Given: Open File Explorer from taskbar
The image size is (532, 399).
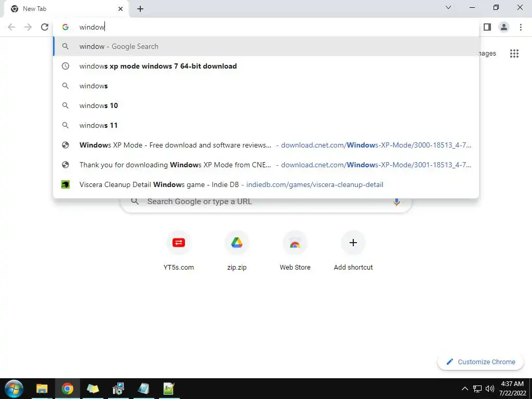Looking at the screenshot, I should (42, 389).
